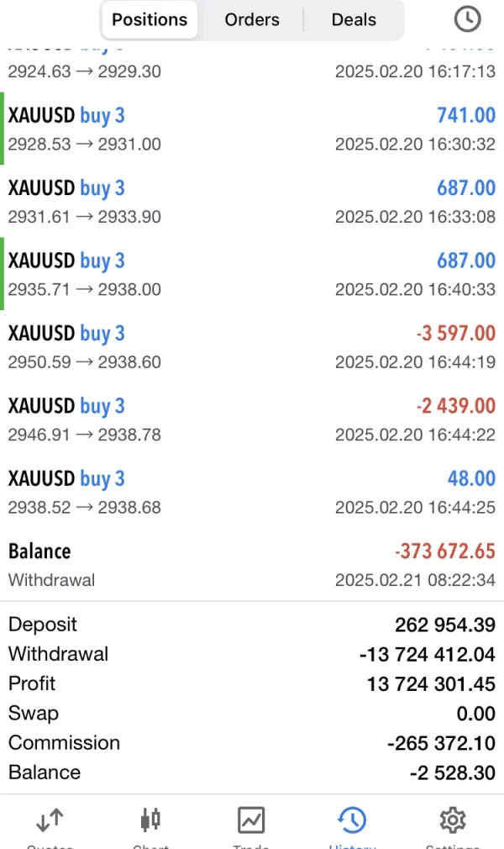Tap the Deposit summary row

tap(252, 625)
